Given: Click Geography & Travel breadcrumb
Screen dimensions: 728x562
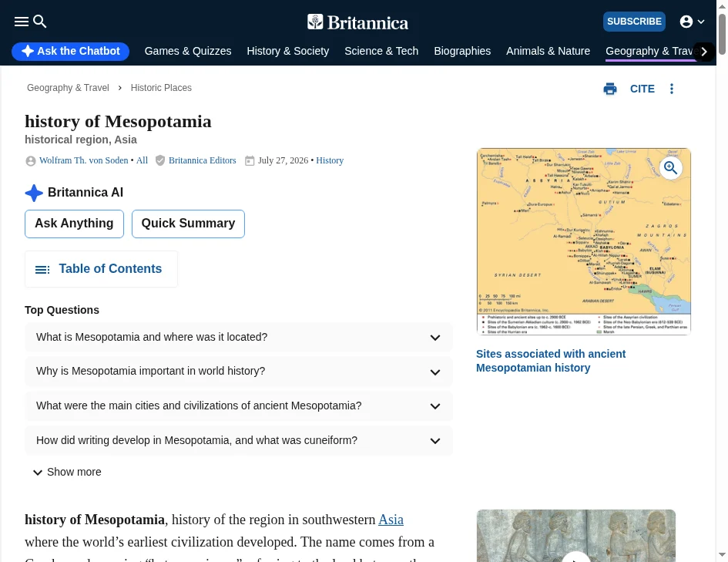Looking at the screenshot, I should [x=68, y=88].
